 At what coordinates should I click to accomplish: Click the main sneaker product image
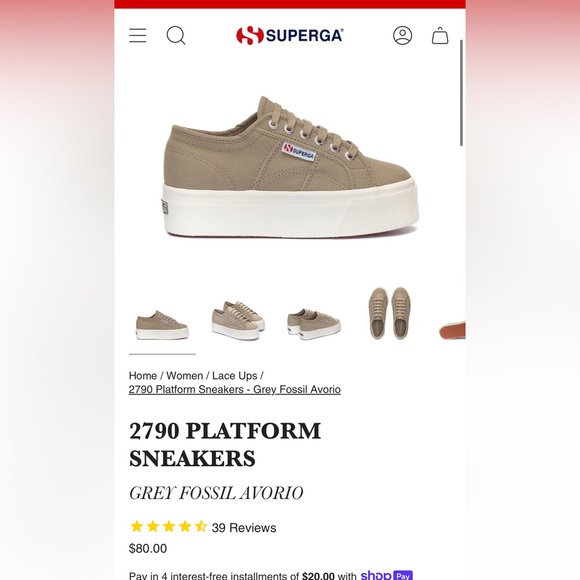(291, 167)
